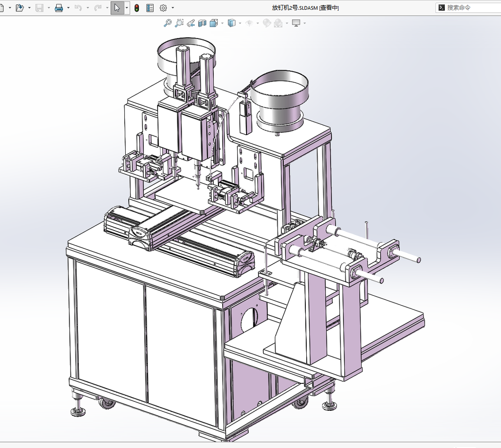This screenshot has width=501, height=448.
Task: Toggle Section View icon
Action: (202, 23)
